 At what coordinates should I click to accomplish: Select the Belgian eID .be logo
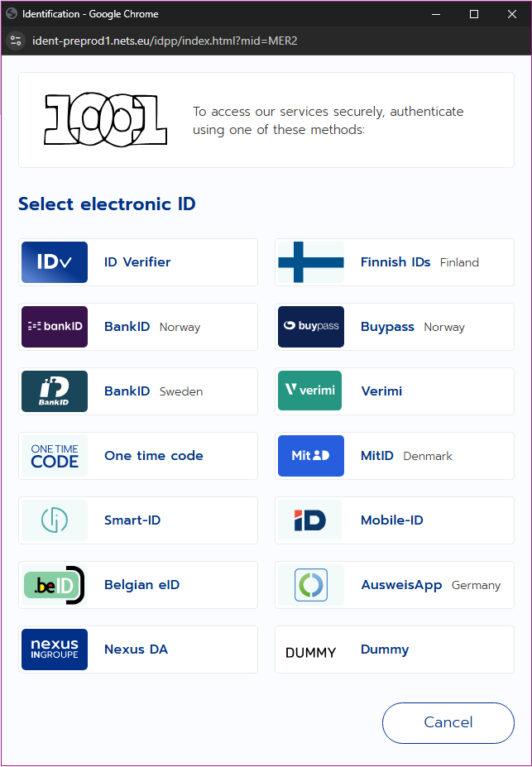click(x=55, y=585)
